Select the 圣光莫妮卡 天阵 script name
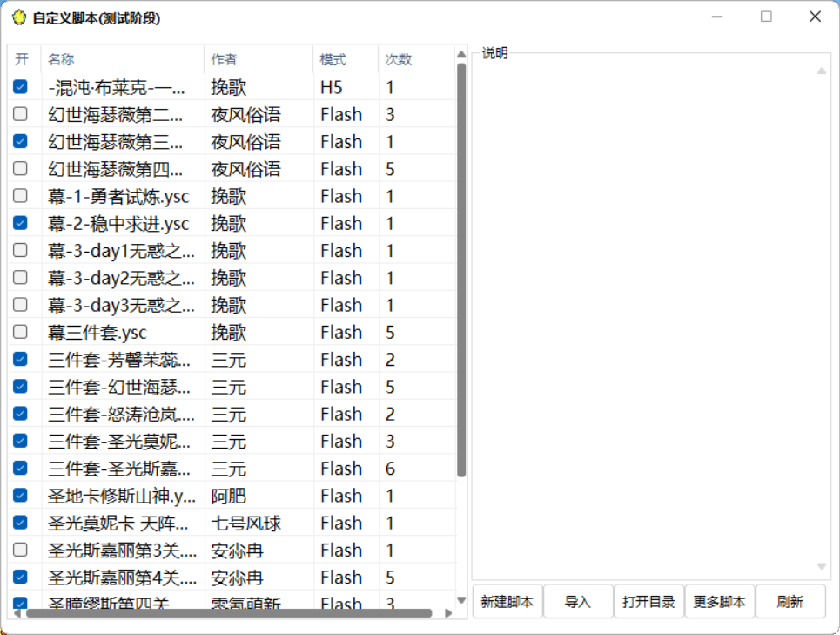Image resolution: width=840 pixels, height=635 pixels. (118, 523)
